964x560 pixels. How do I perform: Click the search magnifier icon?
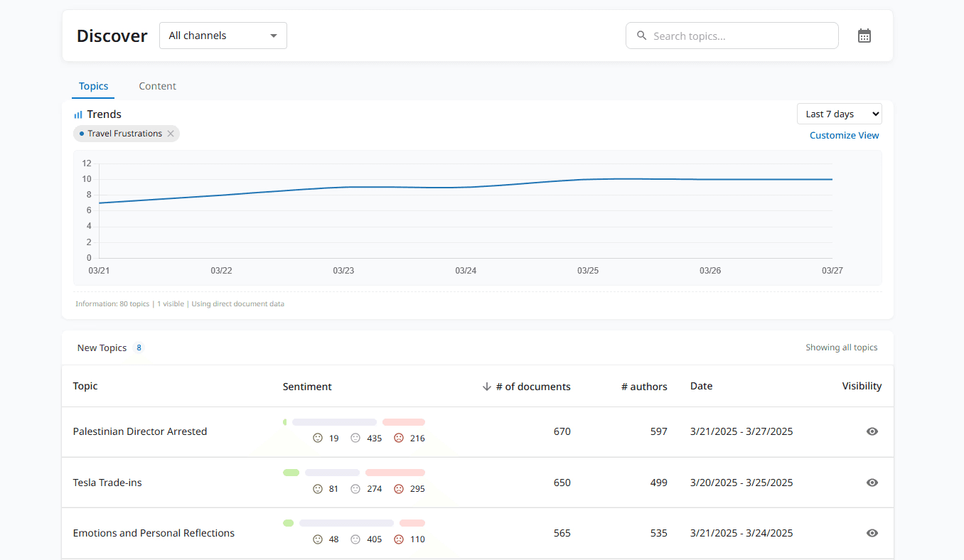[x=641, y=36]
